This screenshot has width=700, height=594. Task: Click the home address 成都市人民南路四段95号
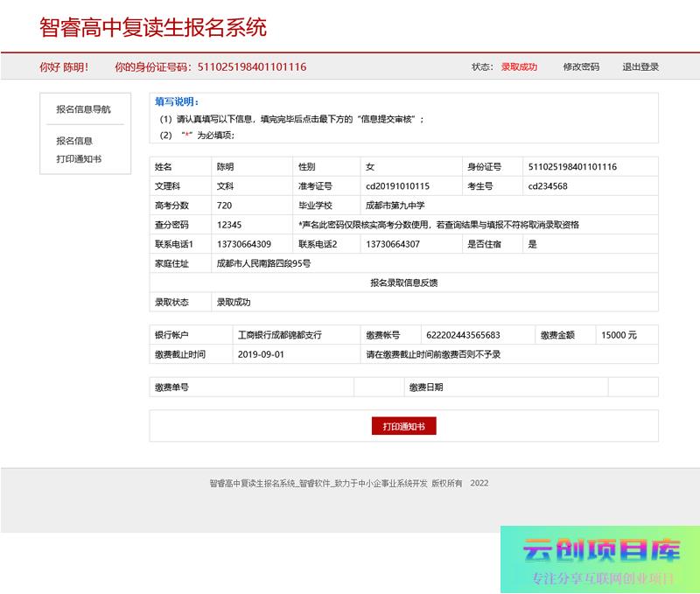263,263
